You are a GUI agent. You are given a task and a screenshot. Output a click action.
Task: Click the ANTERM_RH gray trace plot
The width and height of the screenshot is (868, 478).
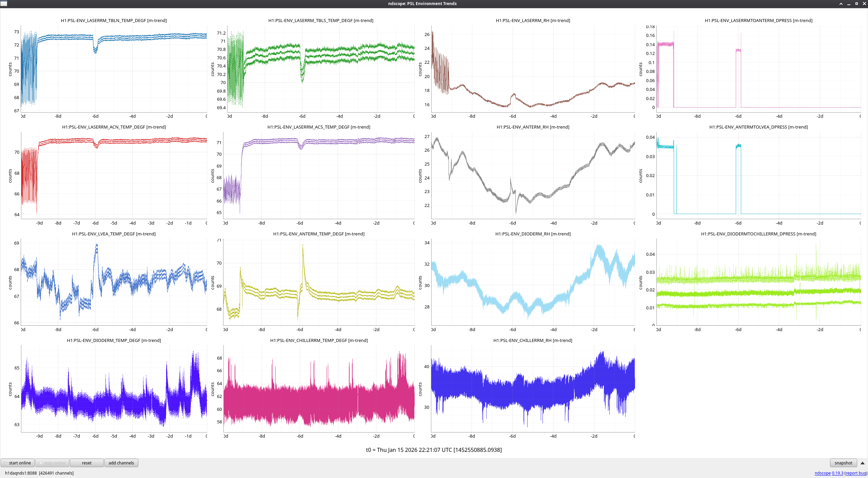(x=532, y=175)
